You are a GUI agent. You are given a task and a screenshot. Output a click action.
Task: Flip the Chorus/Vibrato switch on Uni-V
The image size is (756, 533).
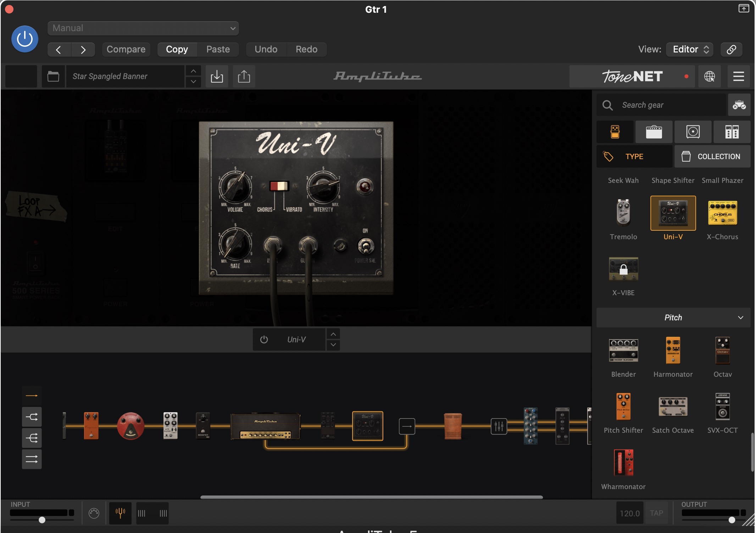[x=279, y=186]
